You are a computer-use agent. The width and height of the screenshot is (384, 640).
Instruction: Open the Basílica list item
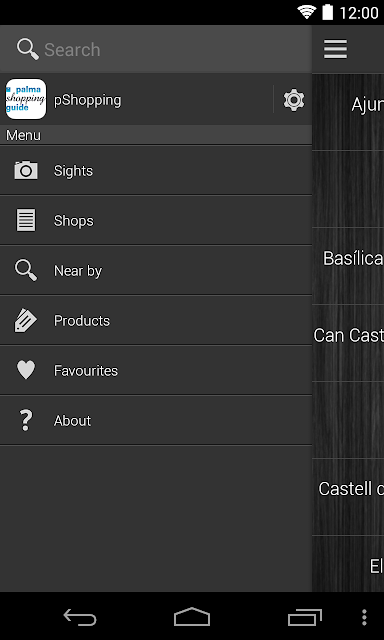pyautogui.click(x=348, y=266)
